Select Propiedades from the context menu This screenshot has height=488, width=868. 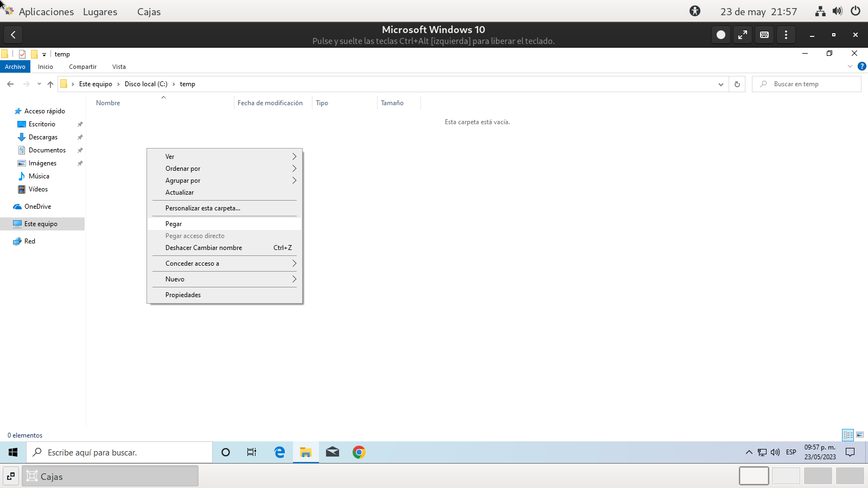(x=183, y=295)
